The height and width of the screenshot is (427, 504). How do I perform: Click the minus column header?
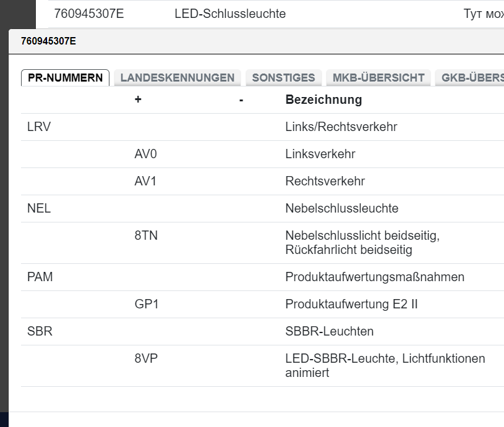(241, 100)
